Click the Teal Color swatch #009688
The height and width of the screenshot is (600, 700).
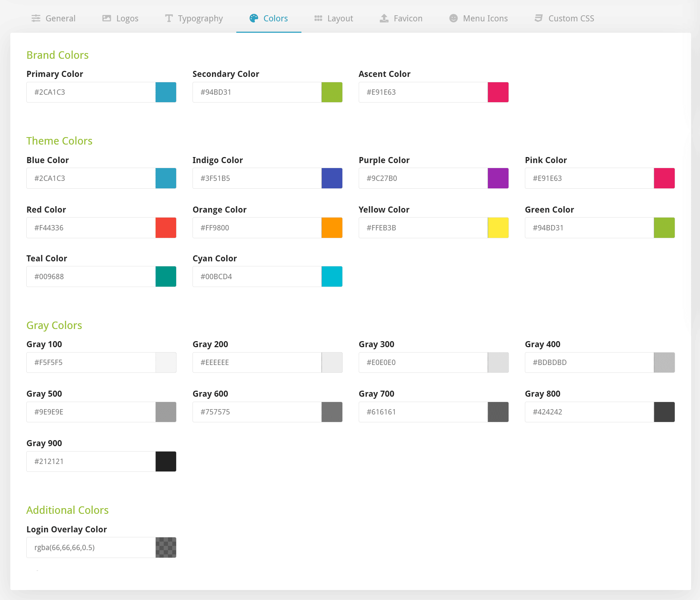click(x=165, y=276)
